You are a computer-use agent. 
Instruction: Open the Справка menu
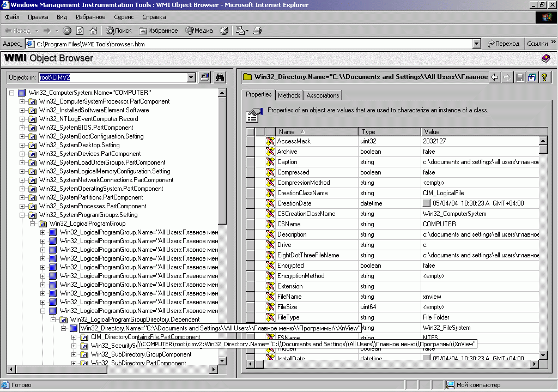154,17
